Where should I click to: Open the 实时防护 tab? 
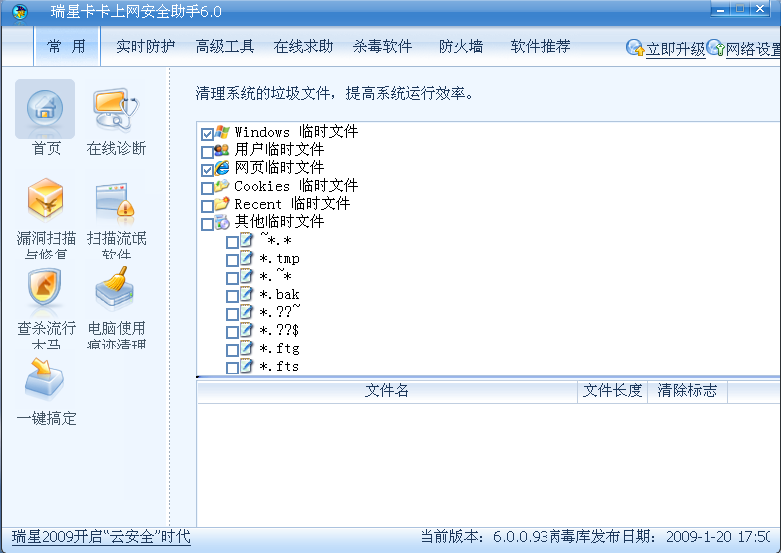(145, 46)
